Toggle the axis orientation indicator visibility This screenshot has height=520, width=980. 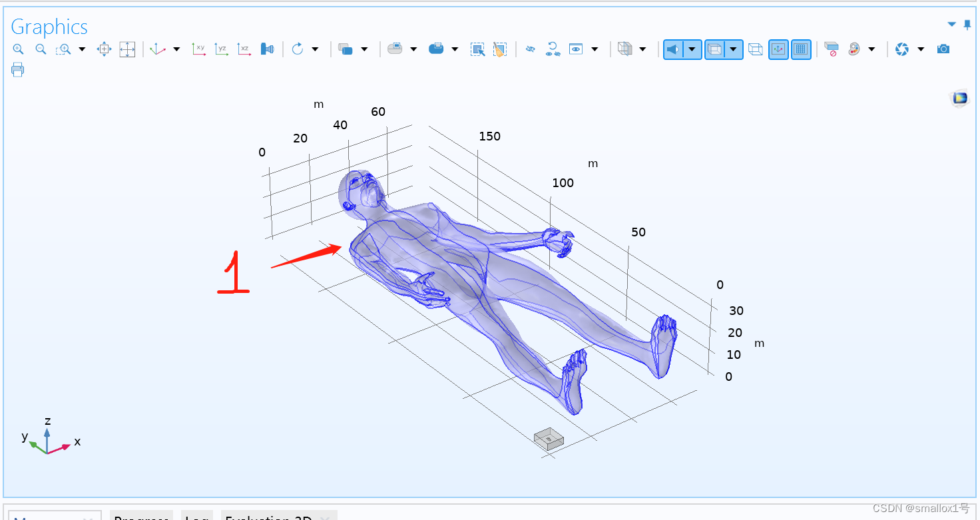[778, 49]
